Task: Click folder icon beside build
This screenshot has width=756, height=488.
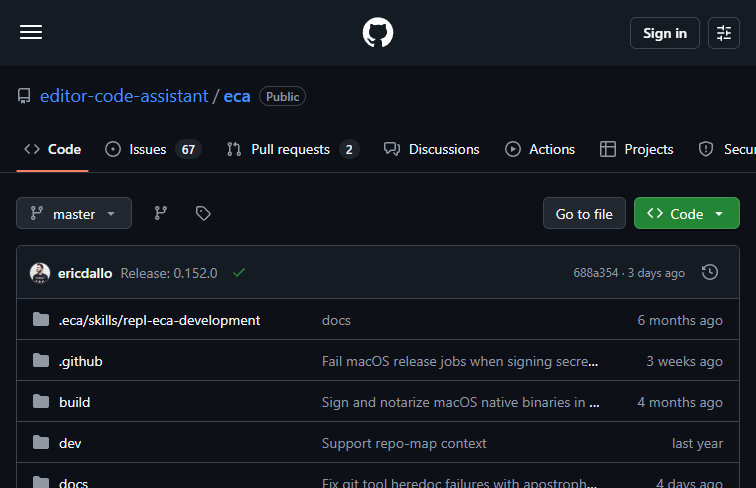Action: point(41,401)
